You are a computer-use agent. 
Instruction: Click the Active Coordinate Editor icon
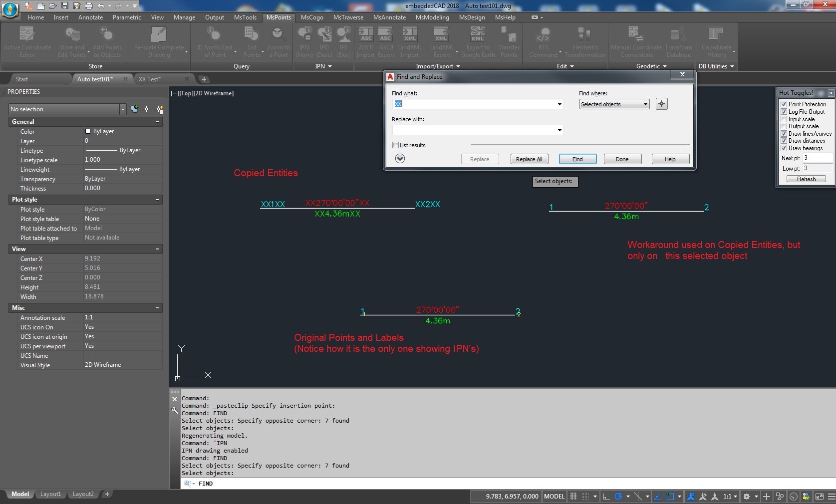[27, 34]
